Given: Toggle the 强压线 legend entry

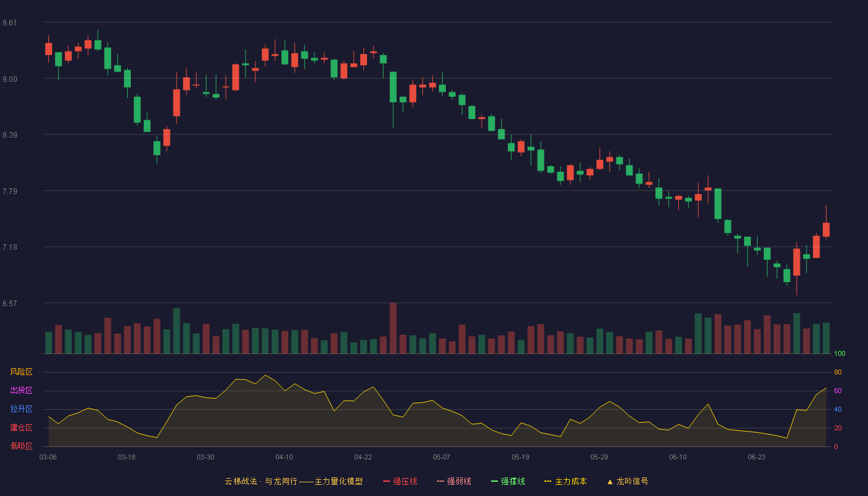Looking at the screenshot, I should 400,481.
